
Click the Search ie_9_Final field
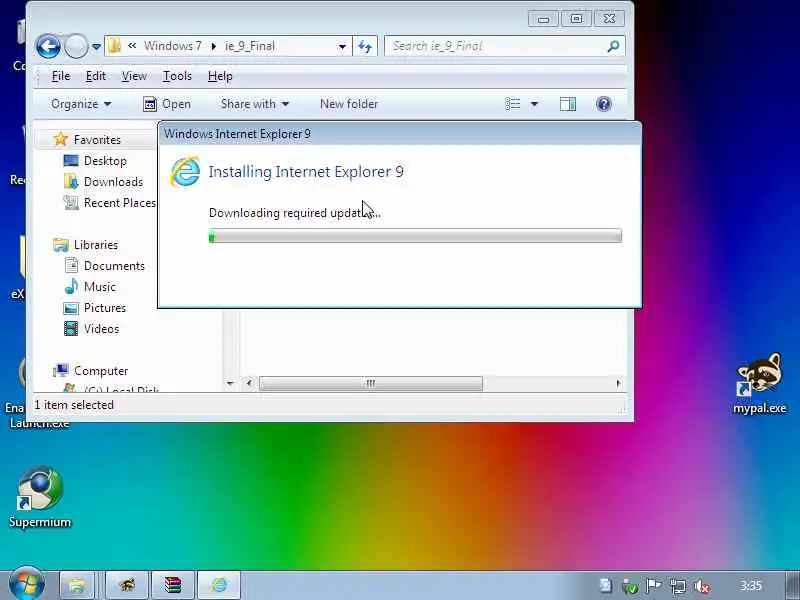click(x=495, y=46)
